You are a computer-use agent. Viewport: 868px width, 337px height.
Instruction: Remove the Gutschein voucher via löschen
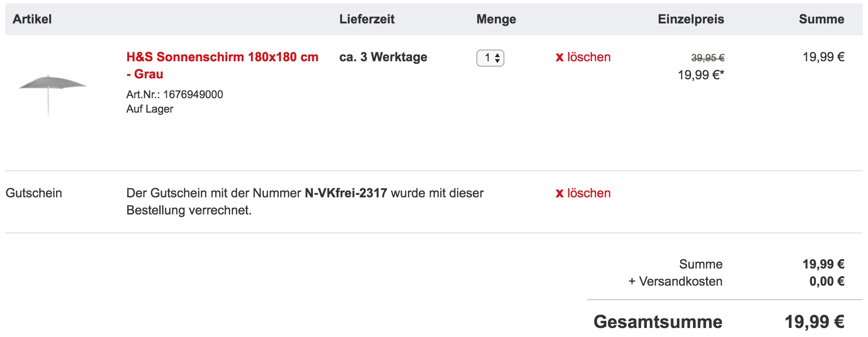click(x=583, y=193)
